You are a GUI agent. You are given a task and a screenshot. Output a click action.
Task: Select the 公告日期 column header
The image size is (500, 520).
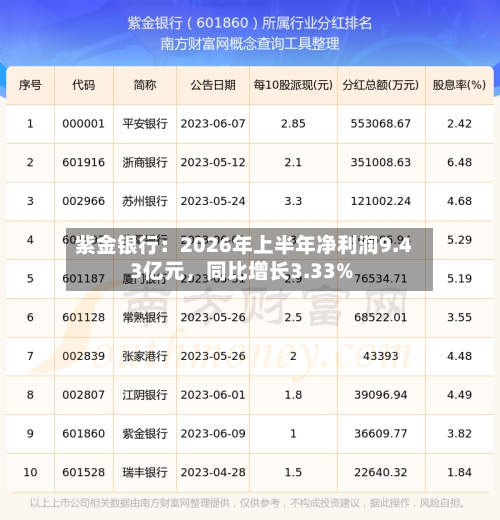tap(213, 85)
